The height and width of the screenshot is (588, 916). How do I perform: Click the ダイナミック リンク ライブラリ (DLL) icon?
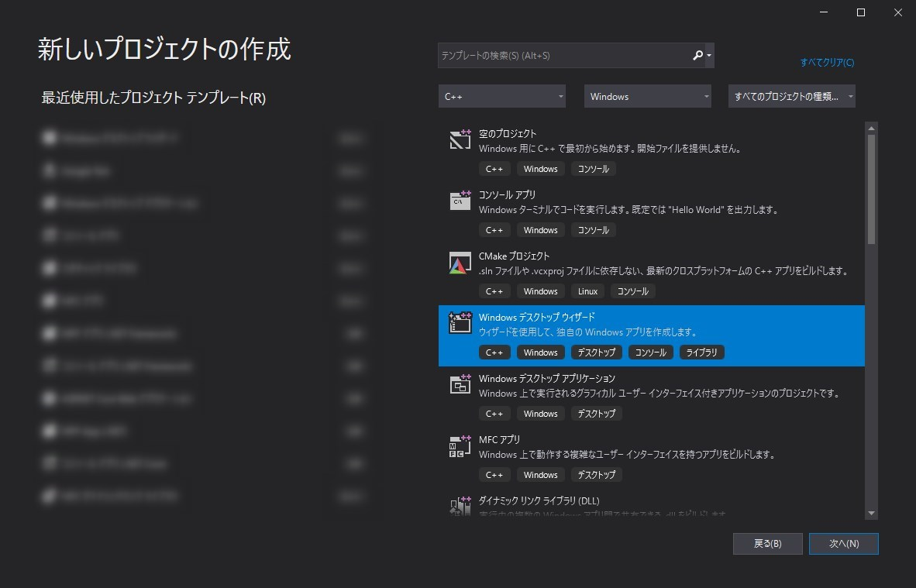click(x=460, y=506)
